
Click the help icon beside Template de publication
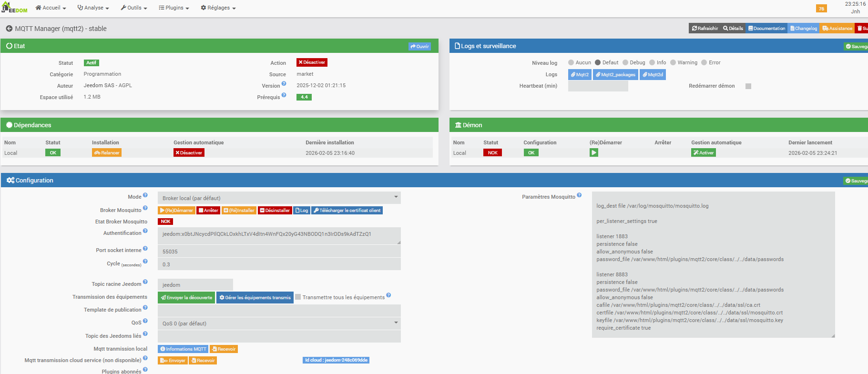[x=145, y=308]
